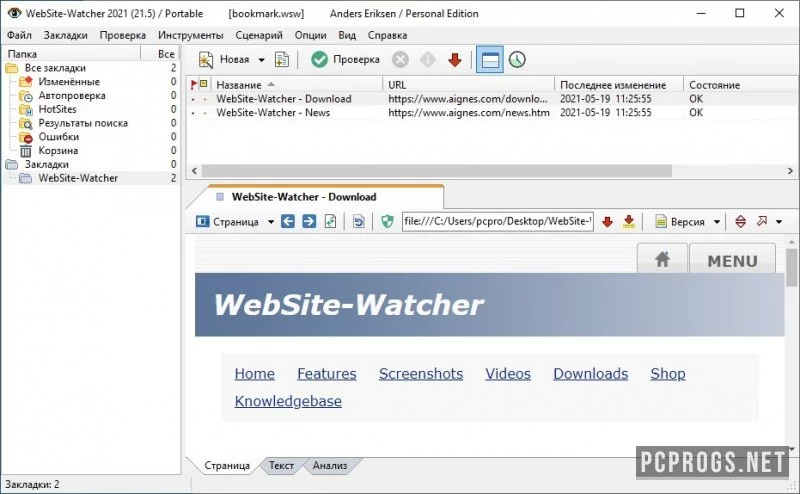800x494 pixels.
Task: Toggle the browser panel layout button
Action: click(490, 60)
